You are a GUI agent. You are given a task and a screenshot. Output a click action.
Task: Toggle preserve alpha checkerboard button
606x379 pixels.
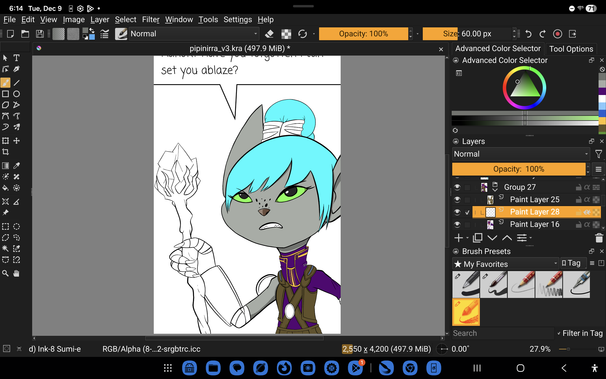tap(286, 34)
